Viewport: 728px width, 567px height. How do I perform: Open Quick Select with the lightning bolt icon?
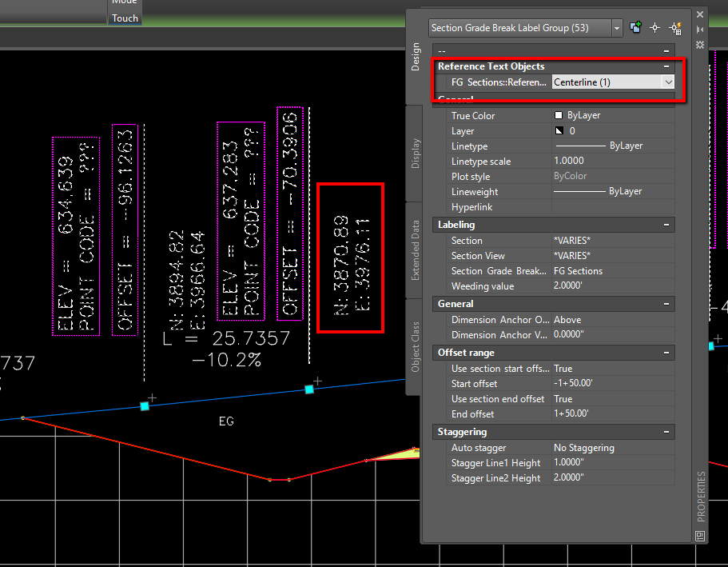(x=675, y=29)
